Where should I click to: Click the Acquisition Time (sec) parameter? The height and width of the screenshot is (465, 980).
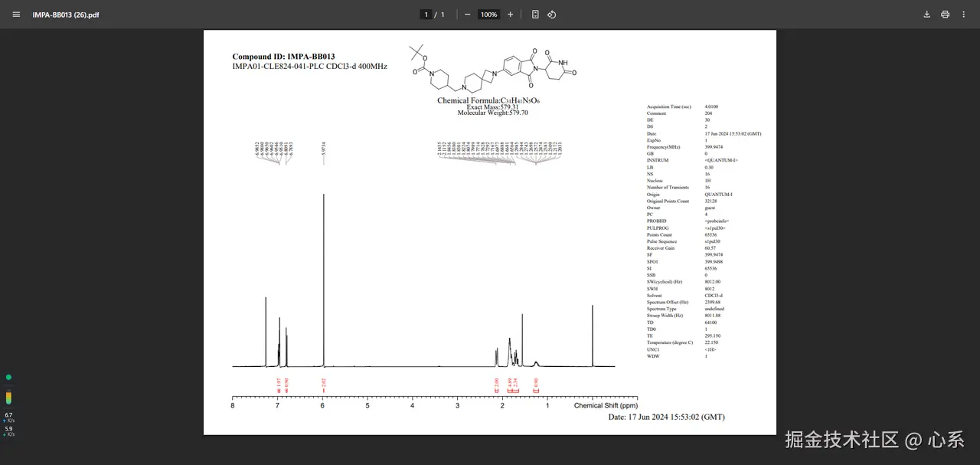pyautogui.click(x=669, y=107)
